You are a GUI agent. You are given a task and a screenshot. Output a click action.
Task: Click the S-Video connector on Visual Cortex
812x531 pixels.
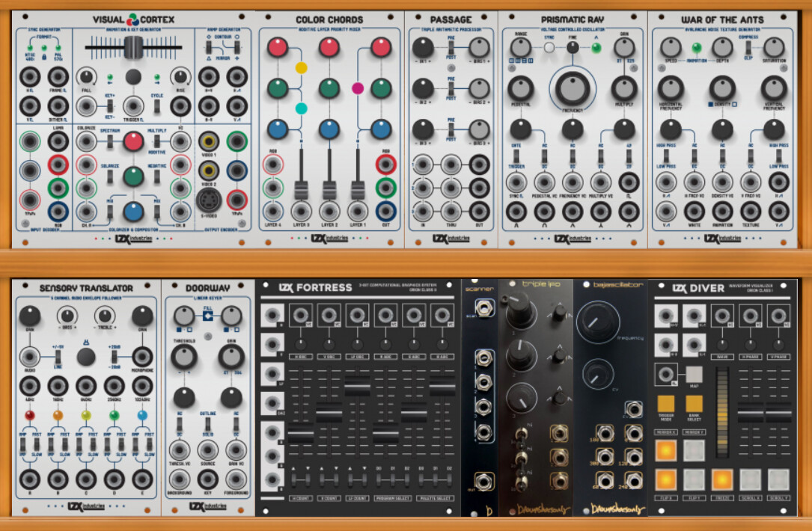[208, 200]
